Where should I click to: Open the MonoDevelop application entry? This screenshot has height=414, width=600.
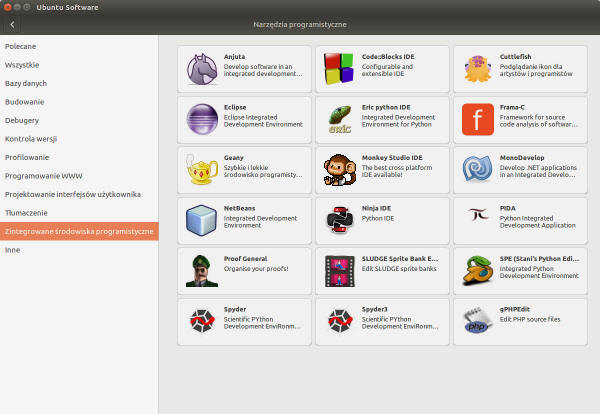(520, 170)
